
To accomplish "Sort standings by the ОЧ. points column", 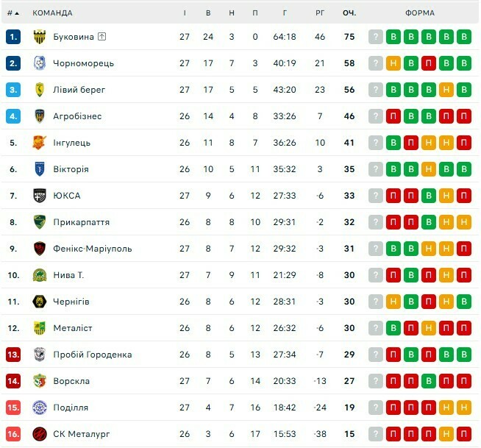I will tap(349, 13).
